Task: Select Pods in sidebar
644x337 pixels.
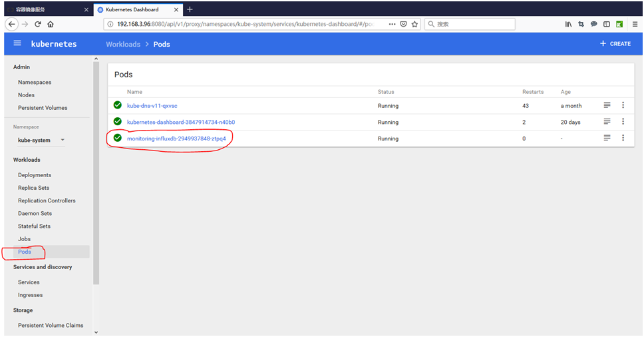Action: 25,252
